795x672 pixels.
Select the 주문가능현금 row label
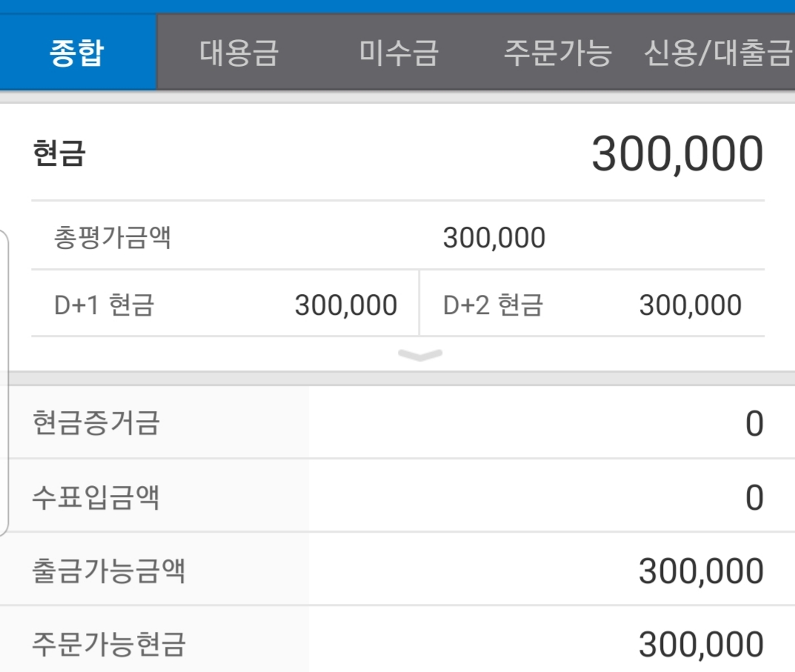point(108,644)
